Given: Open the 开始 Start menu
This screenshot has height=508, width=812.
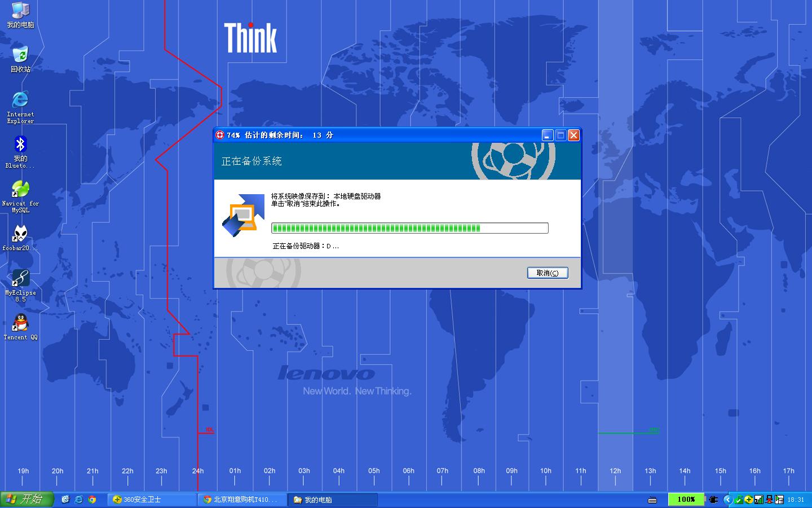Looking at the screenshot, I should [27, 500].
